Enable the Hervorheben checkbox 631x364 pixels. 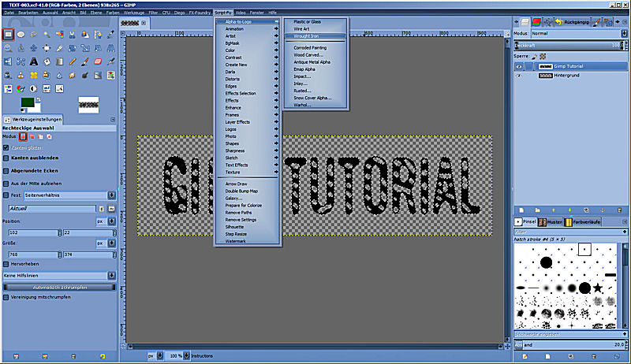[6, 264]
